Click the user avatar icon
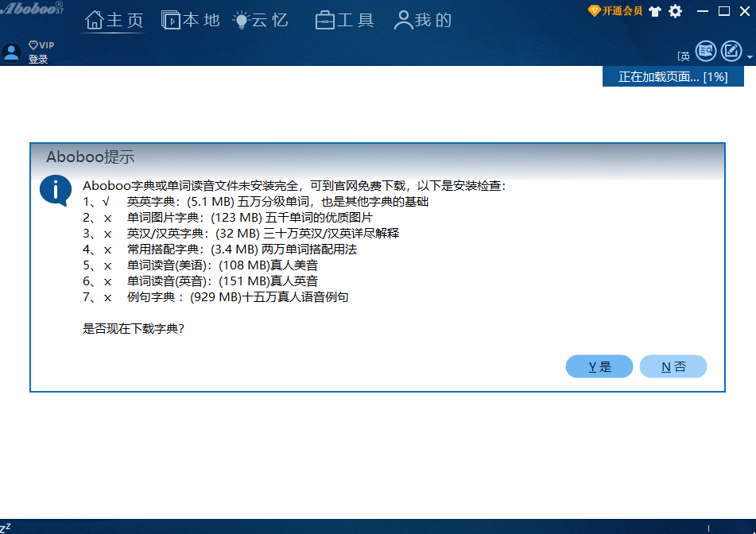 12,52
